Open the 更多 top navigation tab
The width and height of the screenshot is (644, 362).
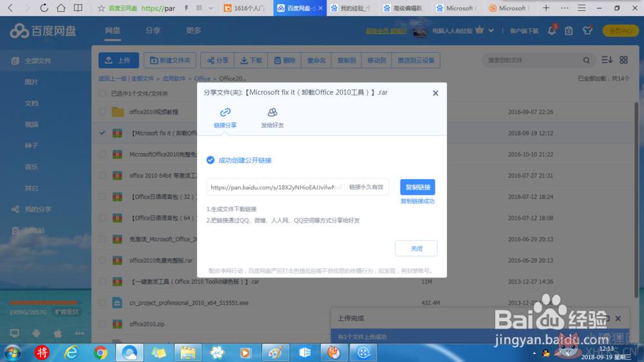[193, 30]
